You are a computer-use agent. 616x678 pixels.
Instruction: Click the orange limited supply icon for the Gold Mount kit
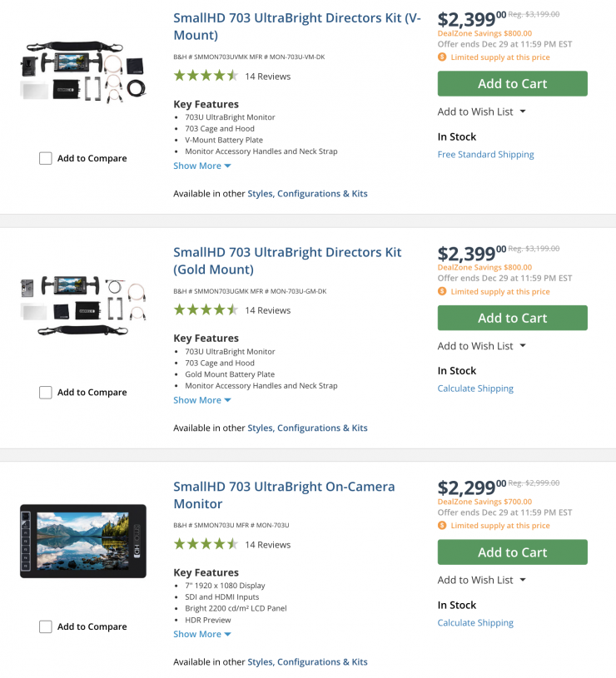pos(442,292)
